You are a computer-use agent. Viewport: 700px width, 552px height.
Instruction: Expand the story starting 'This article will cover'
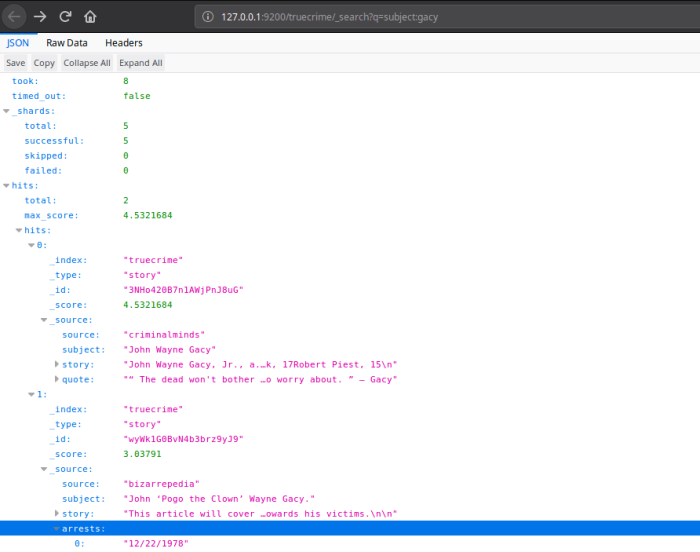(57, 514)
